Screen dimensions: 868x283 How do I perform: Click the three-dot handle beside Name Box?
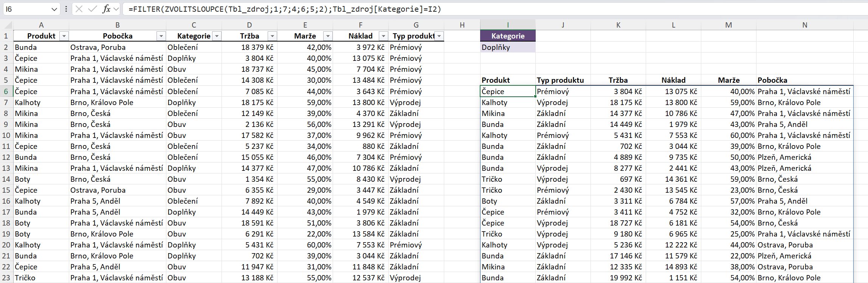[x=66, y=9]
